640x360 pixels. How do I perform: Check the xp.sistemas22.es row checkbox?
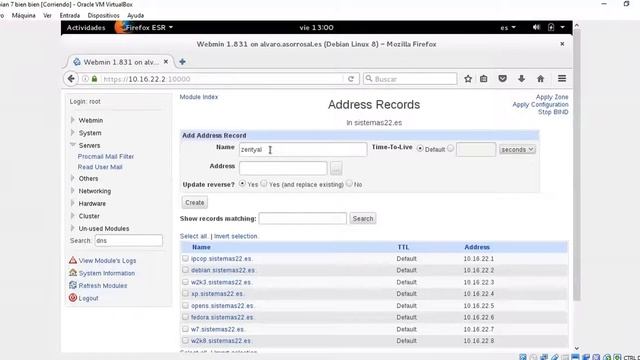click(x=185, y=293)
